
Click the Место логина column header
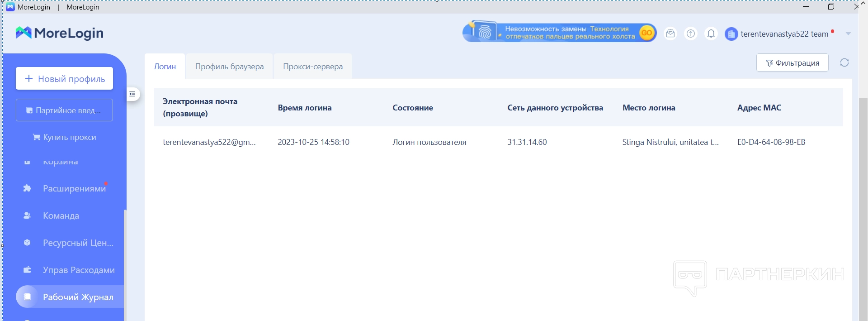coord(649,108)
